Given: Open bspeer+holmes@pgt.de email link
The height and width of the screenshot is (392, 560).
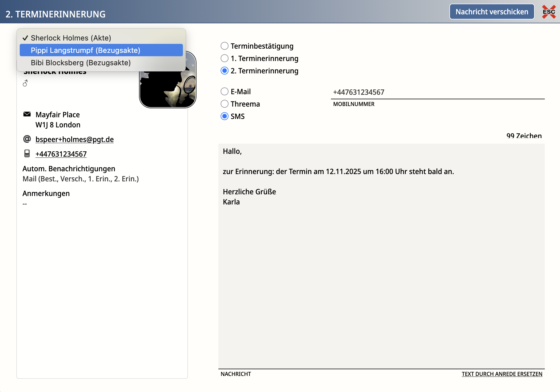Looking at the screenshot, I should coord(75,139).
